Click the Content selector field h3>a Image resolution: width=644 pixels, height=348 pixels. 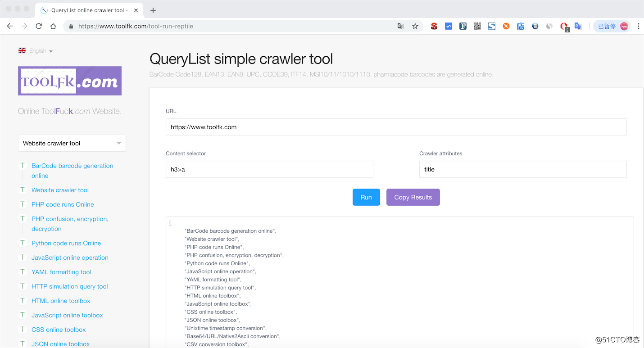[269, 169]
